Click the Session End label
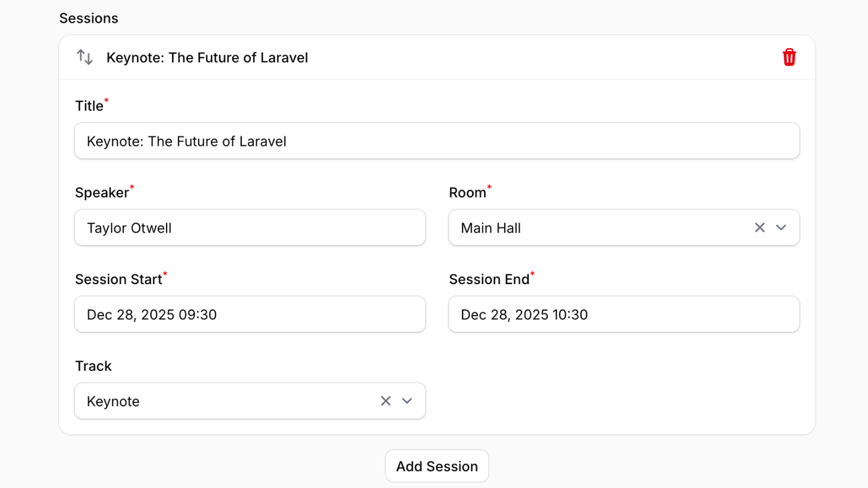Viewport: 868px width, 488px height. point(489,279)
